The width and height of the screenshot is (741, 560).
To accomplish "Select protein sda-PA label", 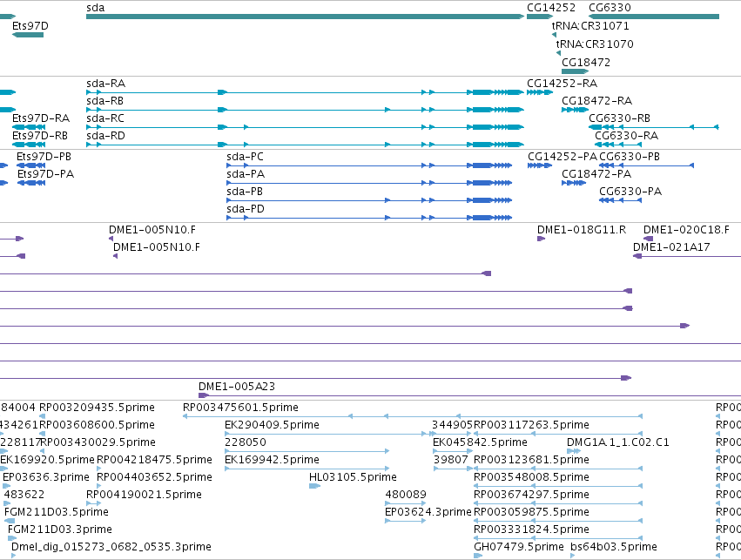I will click(246, 174).
